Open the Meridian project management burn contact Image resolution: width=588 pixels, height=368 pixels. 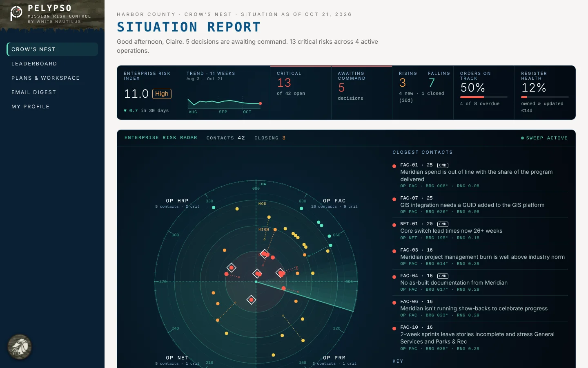480,257
